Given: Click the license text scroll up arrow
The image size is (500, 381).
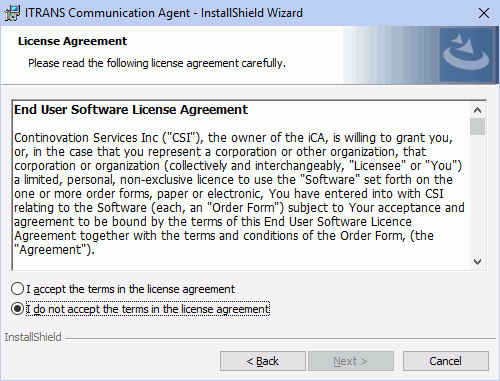Looking at the screenshot, I should tap(477, 110).
